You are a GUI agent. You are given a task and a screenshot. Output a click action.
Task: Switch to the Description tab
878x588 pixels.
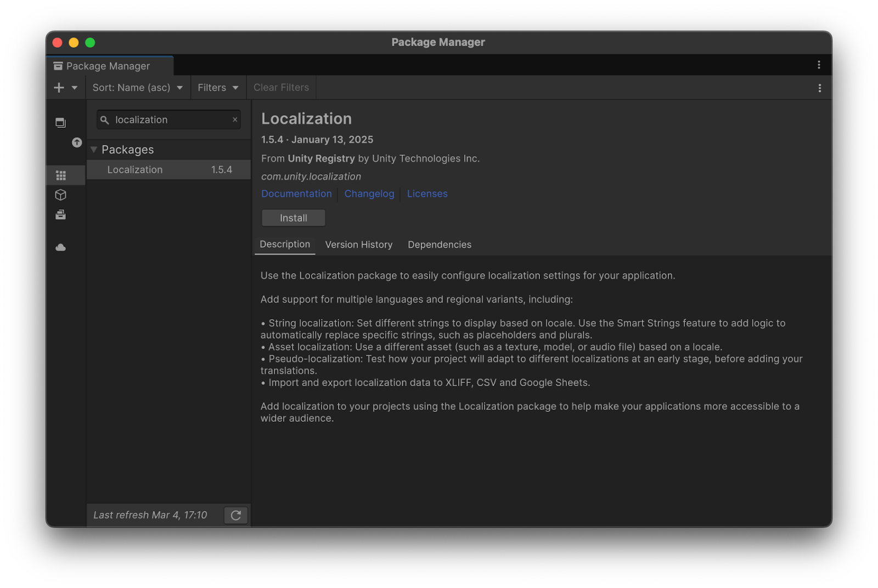tap(285, 245)
